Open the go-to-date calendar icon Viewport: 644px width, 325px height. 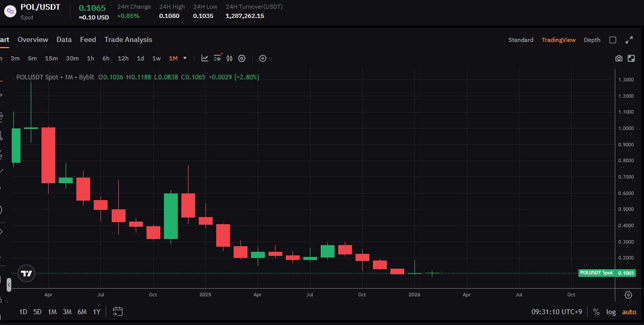click(118, 311)
